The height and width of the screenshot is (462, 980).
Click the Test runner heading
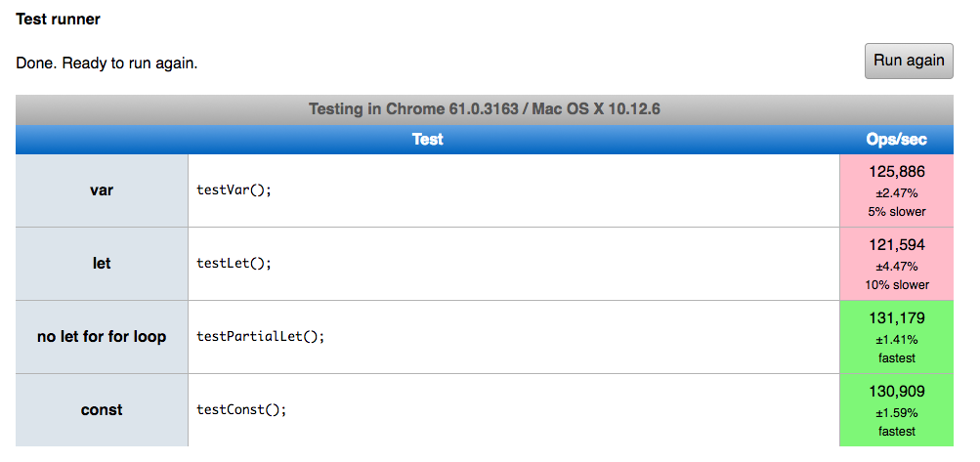coord(59,19)
